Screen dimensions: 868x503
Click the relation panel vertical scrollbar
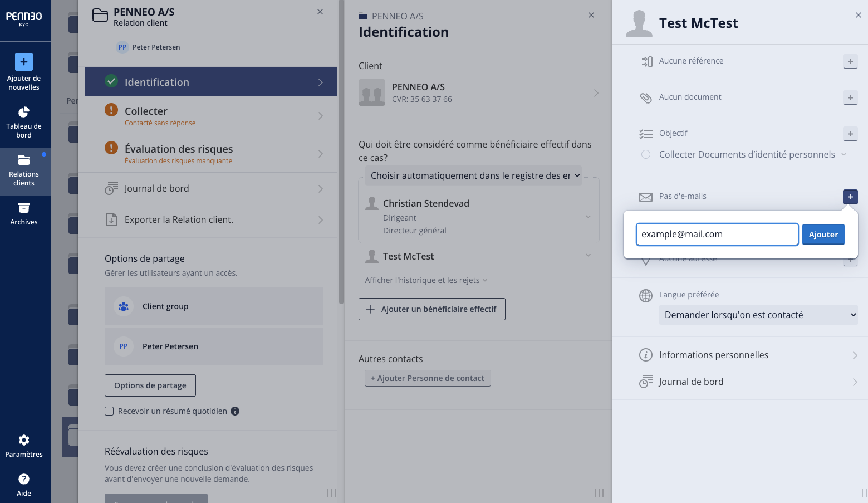[341, 152]
